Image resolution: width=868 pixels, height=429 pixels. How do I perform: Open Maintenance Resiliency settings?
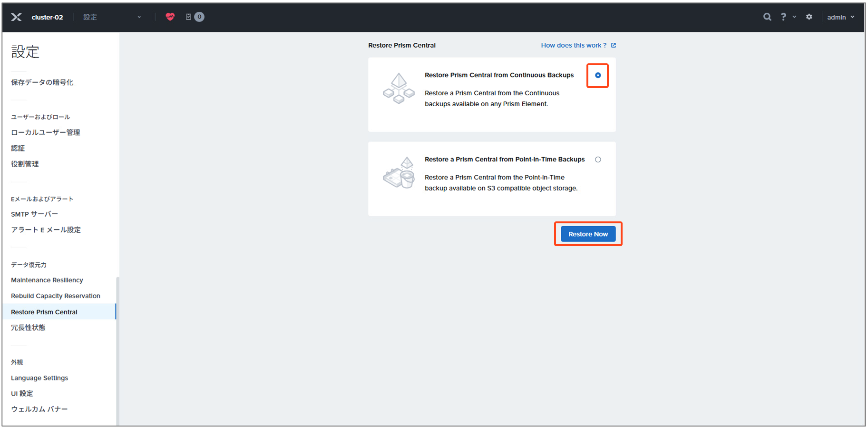click(x=47, y=280)
